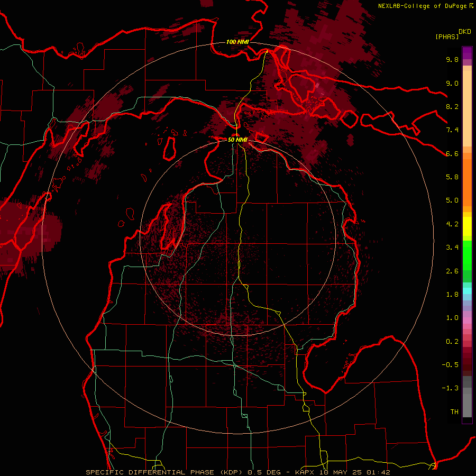Click the 9.0 value on the color scale

(x=452, y=83)
